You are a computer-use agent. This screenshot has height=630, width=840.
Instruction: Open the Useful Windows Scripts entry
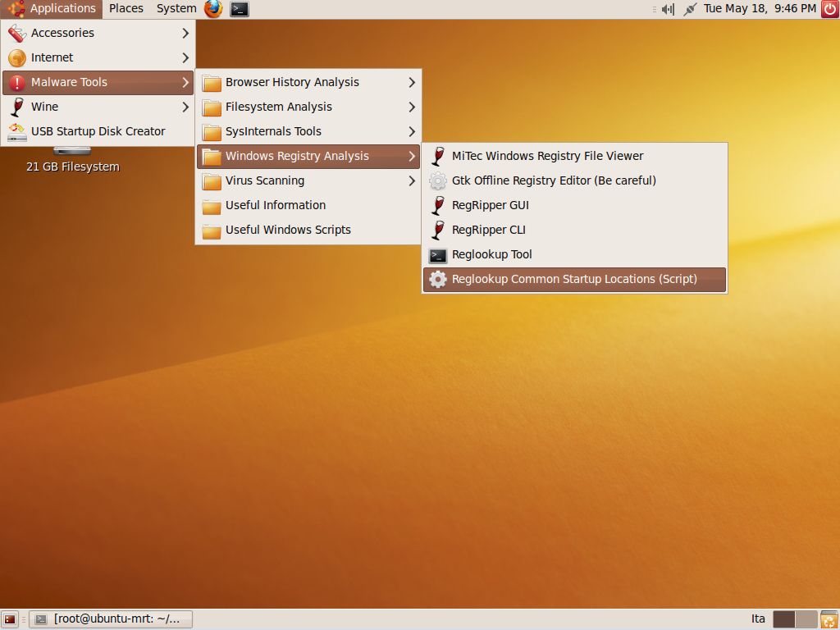pos(308,231)
